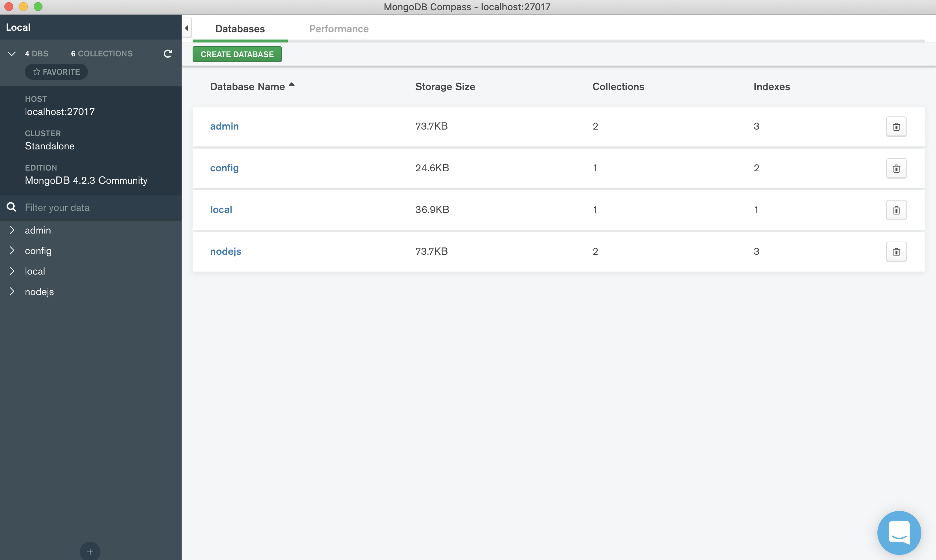The width and height of the screenshot is (936, 560).
Task: Expand the nodejs database tree item
Action: [x=12, y=291]
